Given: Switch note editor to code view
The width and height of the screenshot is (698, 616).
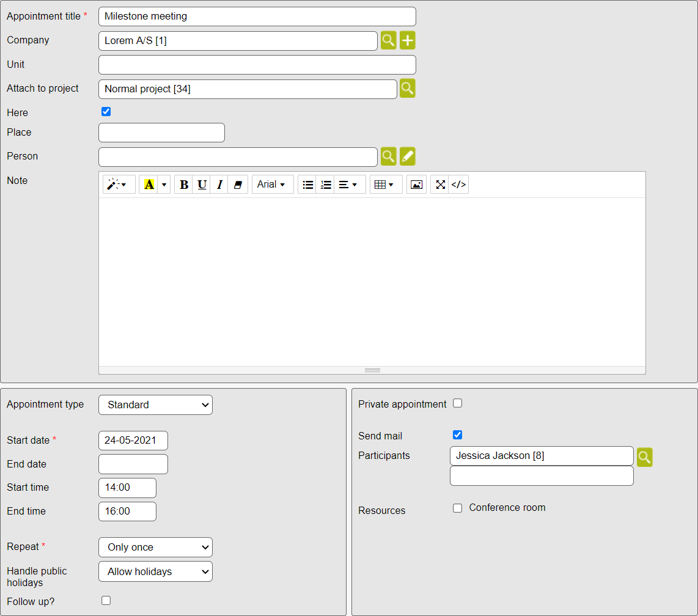Looking at the screenshot, I should point(458,185).
